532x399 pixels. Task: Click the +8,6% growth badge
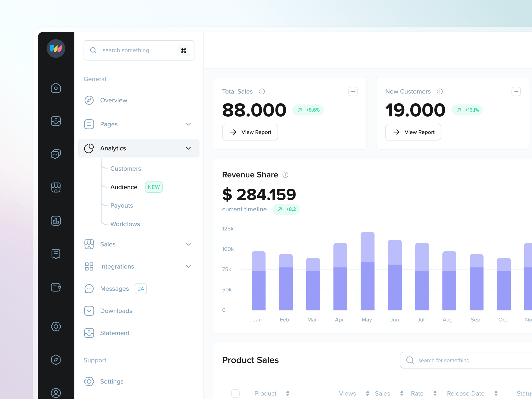pyautogui.click(x=308, y=110)
